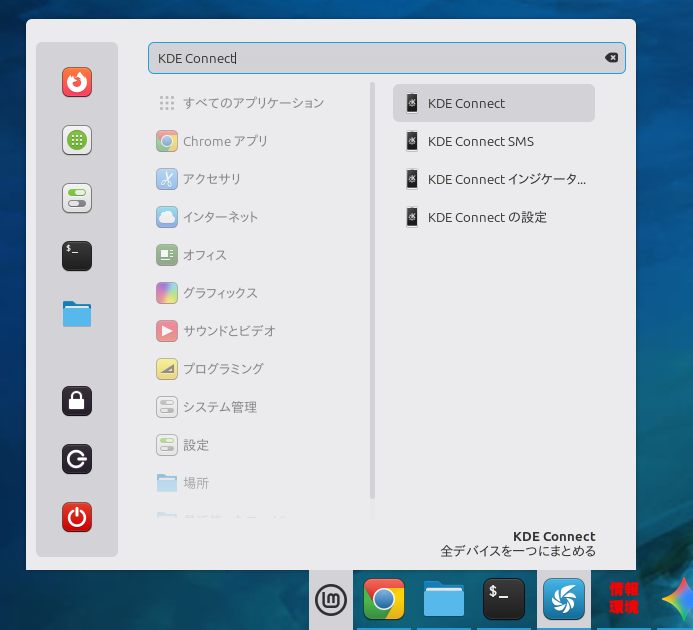The image size is (693, 630).
Task: Launch the green app grid favorite icon
Action: [x=77, y=140]
